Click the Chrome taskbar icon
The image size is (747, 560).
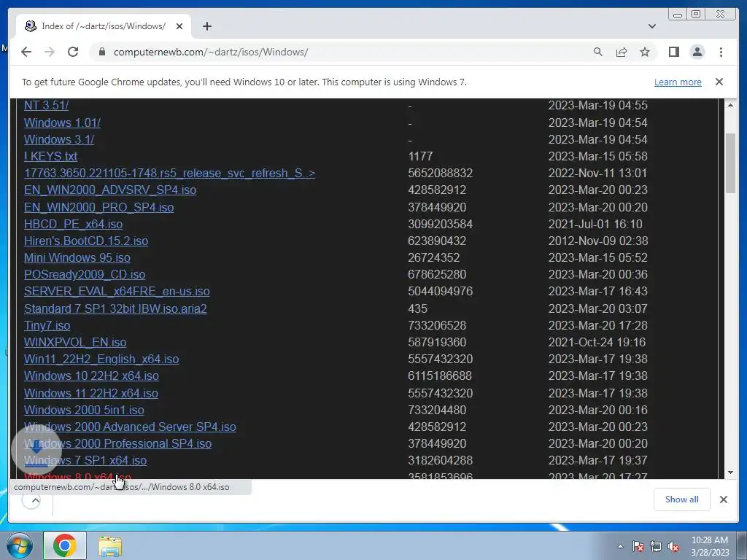pos(65,545)
